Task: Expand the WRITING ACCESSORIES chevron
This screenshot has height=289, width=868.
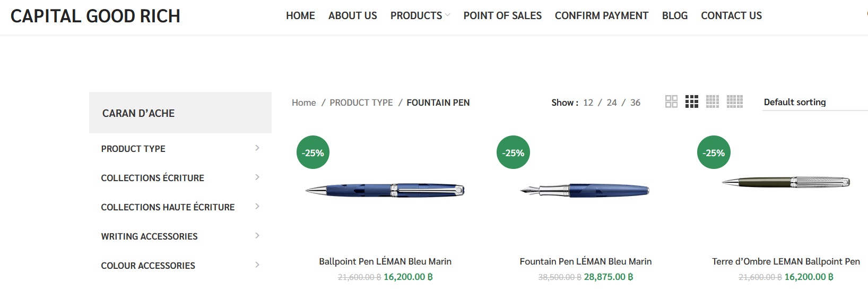Action: [257, 236]
